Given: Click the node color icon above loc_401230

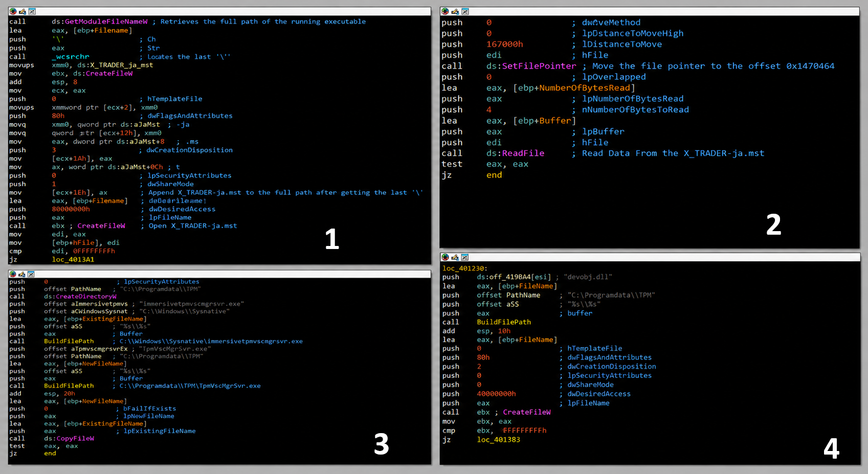Looking at the screenshot, I should [x=445, y=257].
